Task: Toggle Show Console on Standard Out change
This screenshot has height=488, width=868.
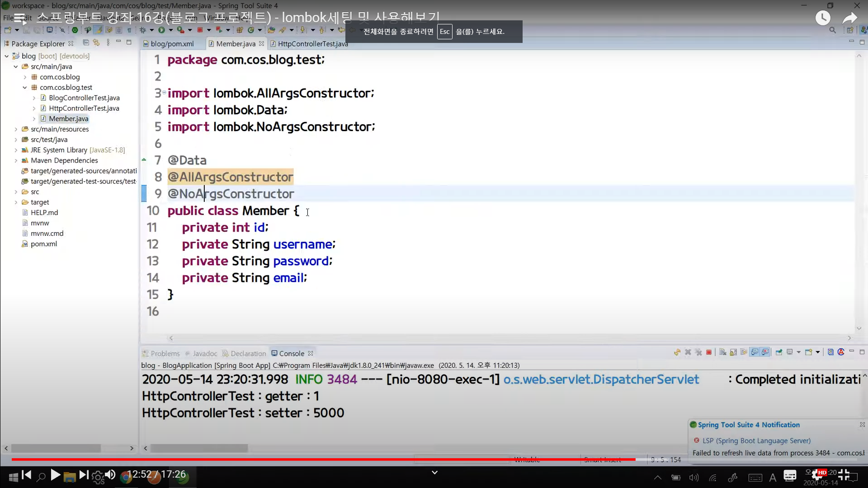Action: pyautogui.click(x=755, y=352)
